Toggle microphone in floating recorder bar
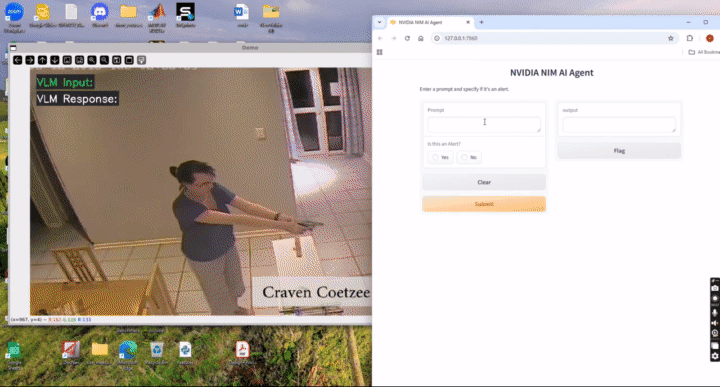The image size is (720, 387). 715,313
